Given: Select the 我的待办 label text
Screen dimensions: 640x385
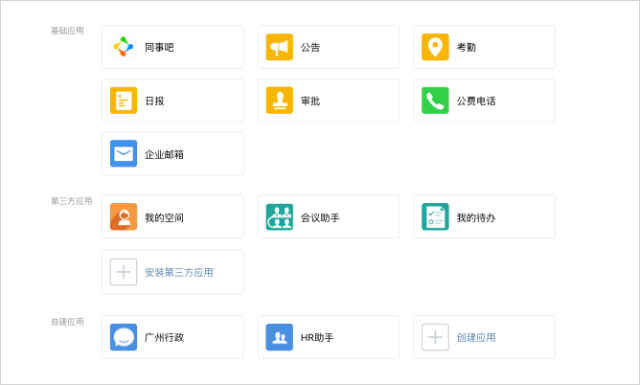Looking at the screenshot, I should pyautogui.click(x=476, y=218).
